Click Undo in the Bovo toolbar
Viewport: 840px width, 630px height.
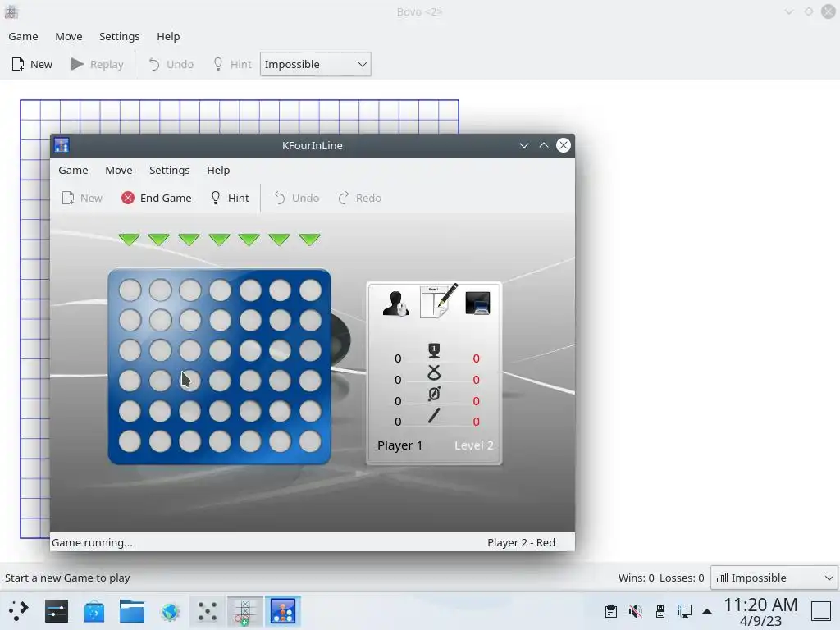(x=171, y=64)
